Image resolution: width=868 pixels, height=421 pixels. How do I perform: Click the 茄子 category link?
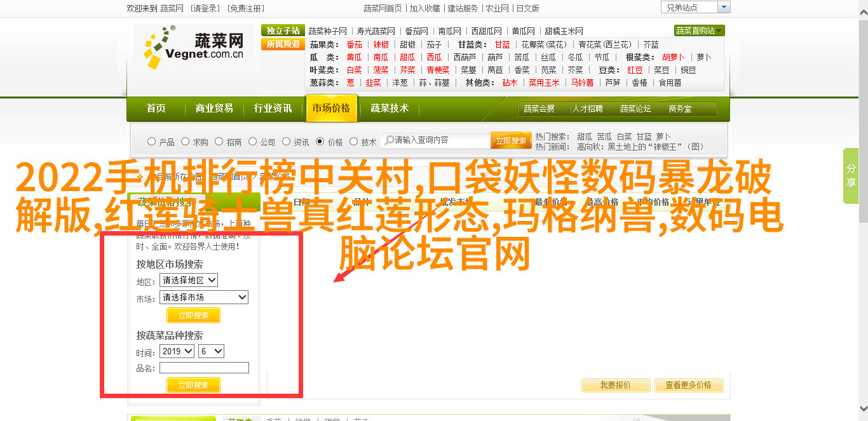pos(434,44)
